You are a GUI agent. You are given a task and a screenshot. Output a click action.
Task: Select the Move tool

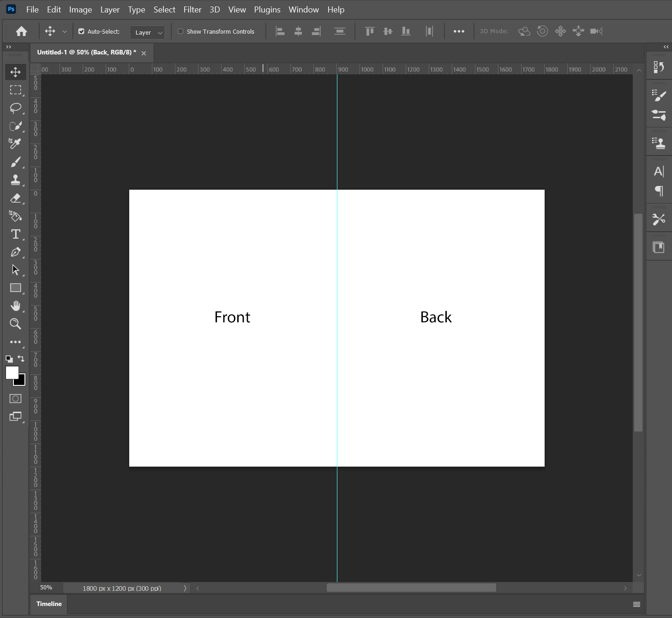coord(15,72)
